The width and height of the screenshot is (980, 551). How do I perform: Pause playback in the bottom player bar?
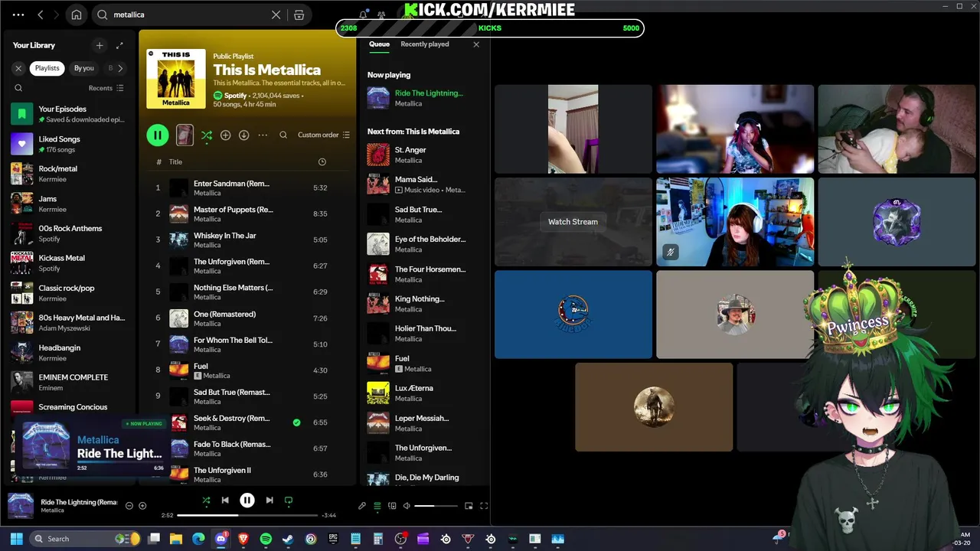(x=247, y=500)
